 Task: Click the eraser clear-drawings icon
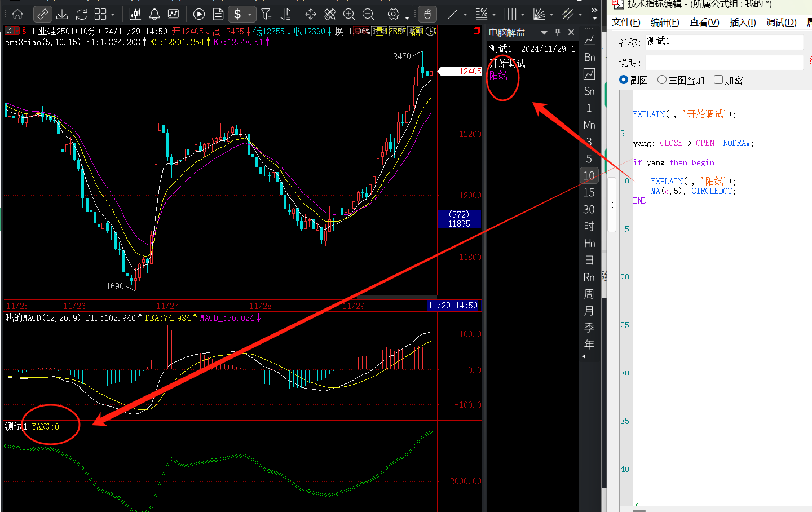click(330, 14)
